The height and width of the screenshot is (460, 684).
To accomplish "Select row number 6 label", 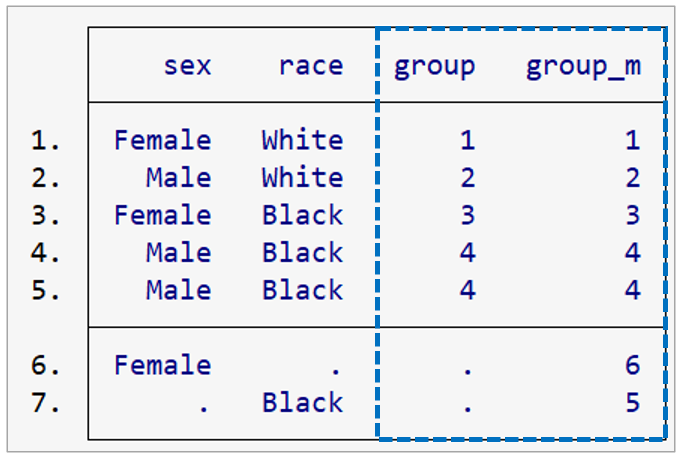I will (x=46, y=365).
